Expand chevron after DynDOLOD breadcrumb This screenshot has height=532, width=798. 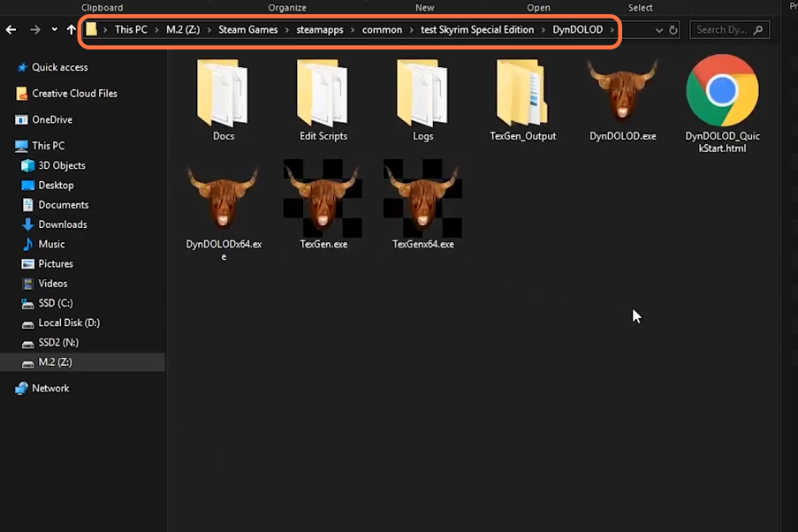tap(612, 30)
